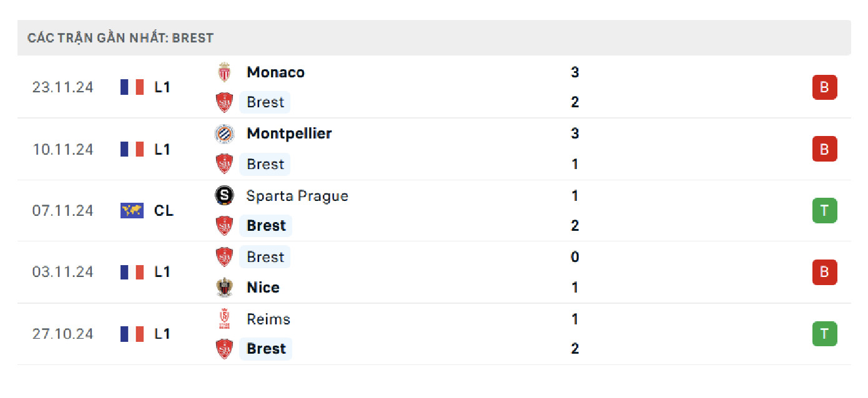Click the Reims club logo
Viewport: 868px width, 398px height.
pos(224,319)
